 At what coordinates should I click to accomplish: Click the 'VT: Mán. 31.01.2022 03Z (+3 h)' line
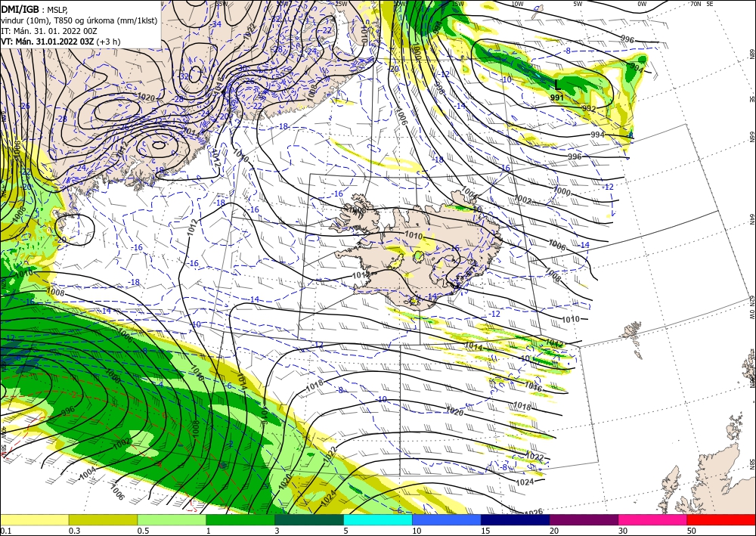[60, 42]
